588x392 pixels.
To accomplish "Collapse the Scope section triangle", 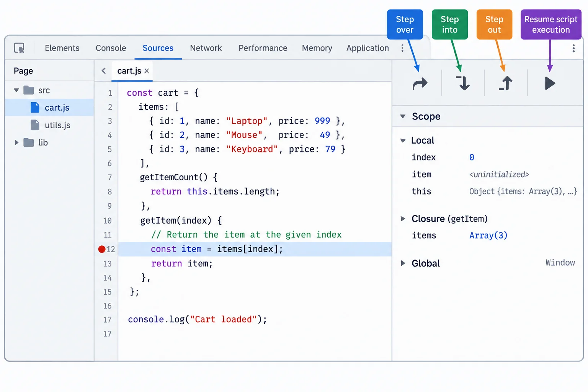I will coord(403,116).
